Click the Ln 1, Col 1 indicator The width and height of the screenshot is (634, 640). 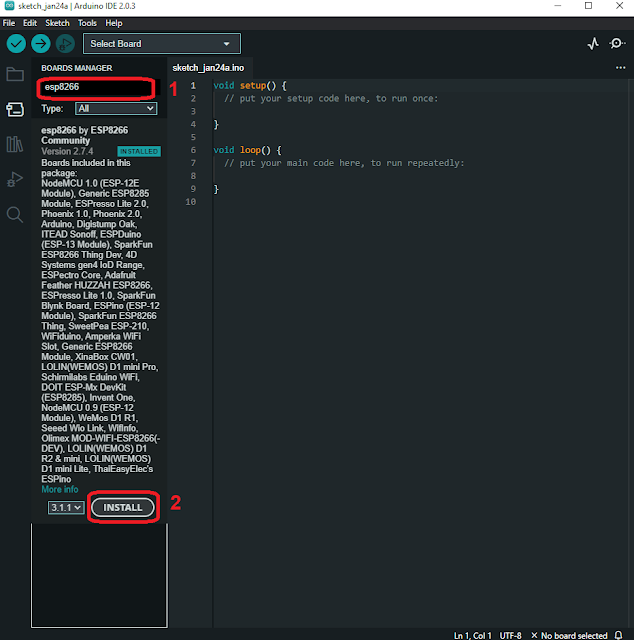click(x=472, y=635)
